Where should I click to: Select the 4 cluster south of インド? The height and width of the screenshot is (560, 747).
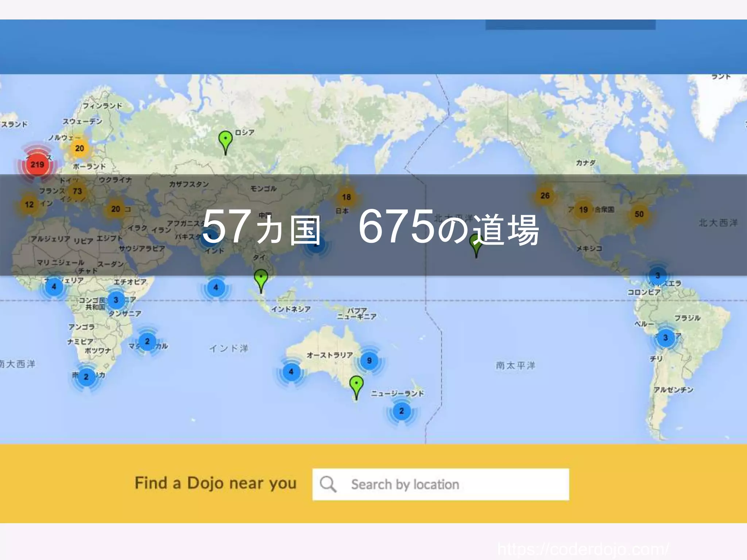216,287
